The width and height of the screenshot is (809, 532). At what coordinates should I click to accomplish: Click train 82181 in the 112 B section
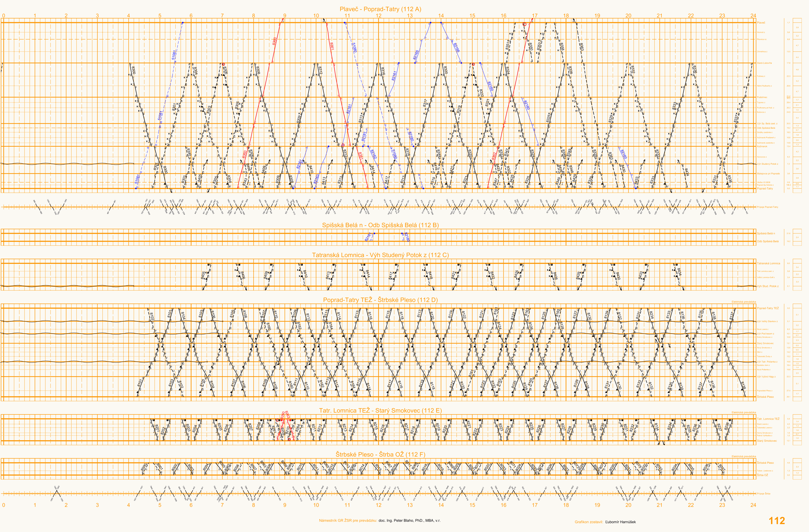[368, 237]
